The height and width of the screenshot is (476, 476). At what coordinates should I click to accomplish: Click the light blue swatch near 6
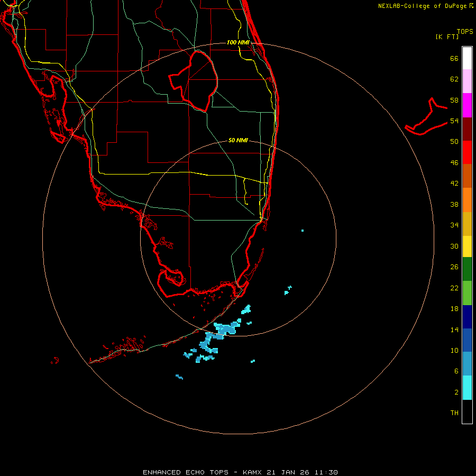[x=467, y=363]
